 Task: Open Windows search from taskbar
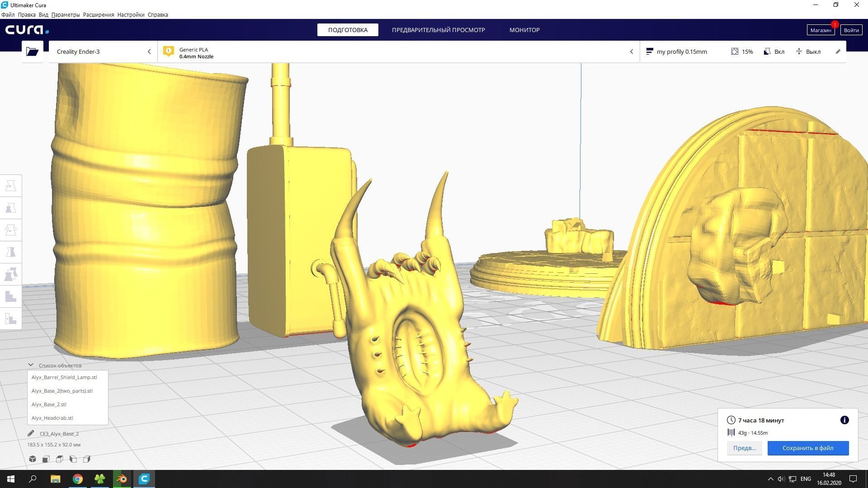point(33,479)
